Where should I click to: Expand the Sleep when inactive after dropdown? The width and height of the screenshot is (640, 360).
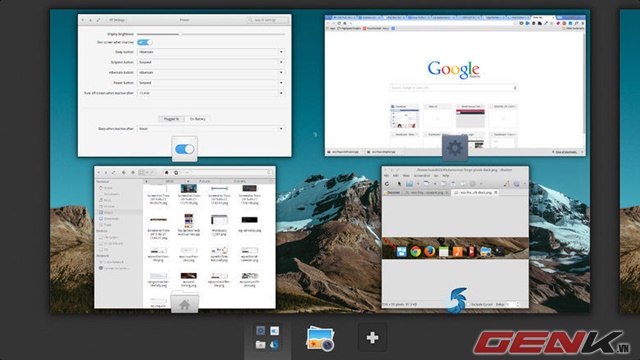(x=211, y=129)
